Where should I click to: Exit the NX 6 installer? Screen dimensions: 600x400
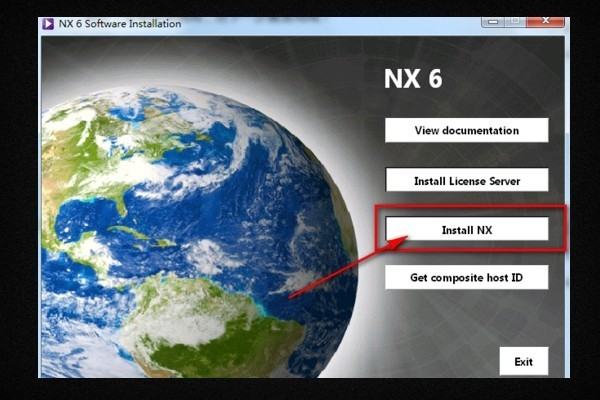point(524,361)
